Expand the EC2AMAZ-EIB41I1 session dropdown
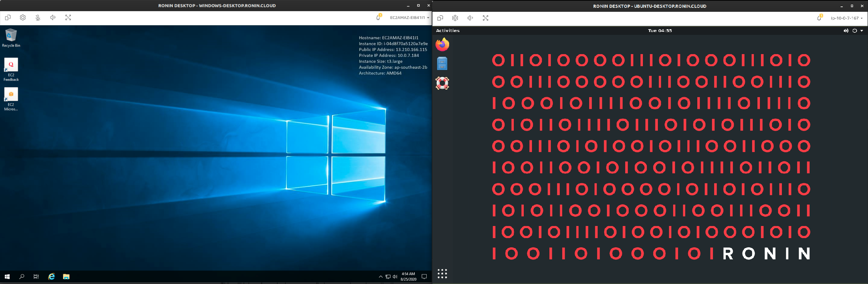 pos(410,17)
